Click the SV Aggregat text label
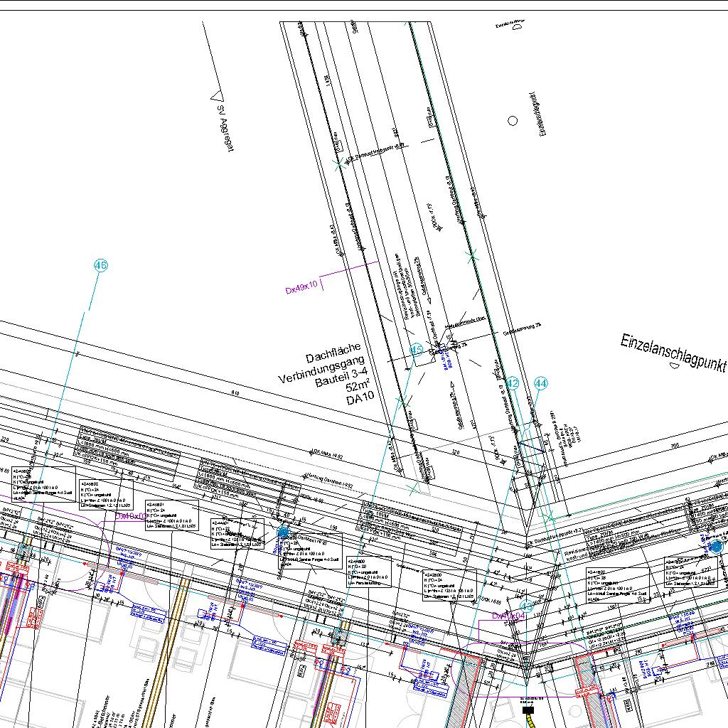This screenshot has width=728, height=728. click(x=227, y=129)
